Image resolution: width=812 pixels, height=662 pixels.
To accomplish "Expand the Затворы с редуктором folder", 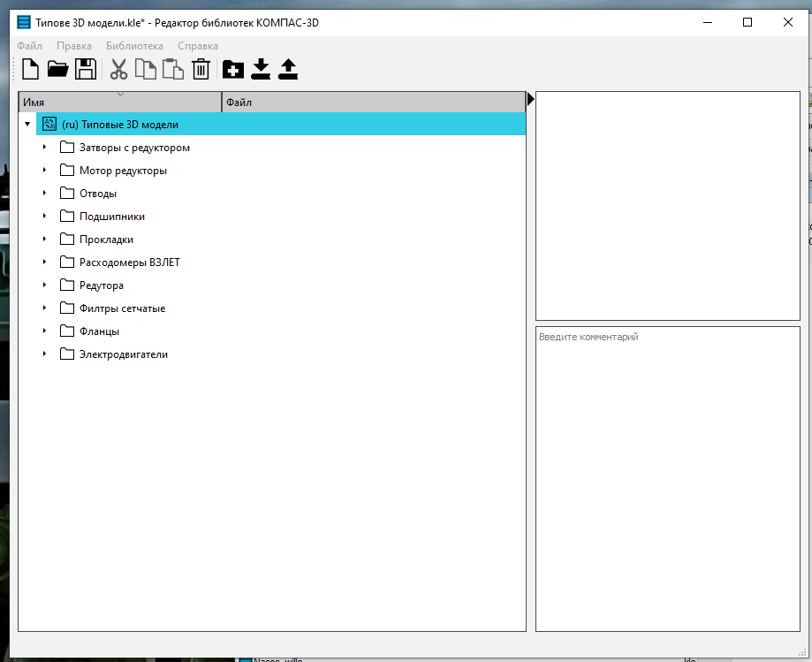I will point(44,147).
